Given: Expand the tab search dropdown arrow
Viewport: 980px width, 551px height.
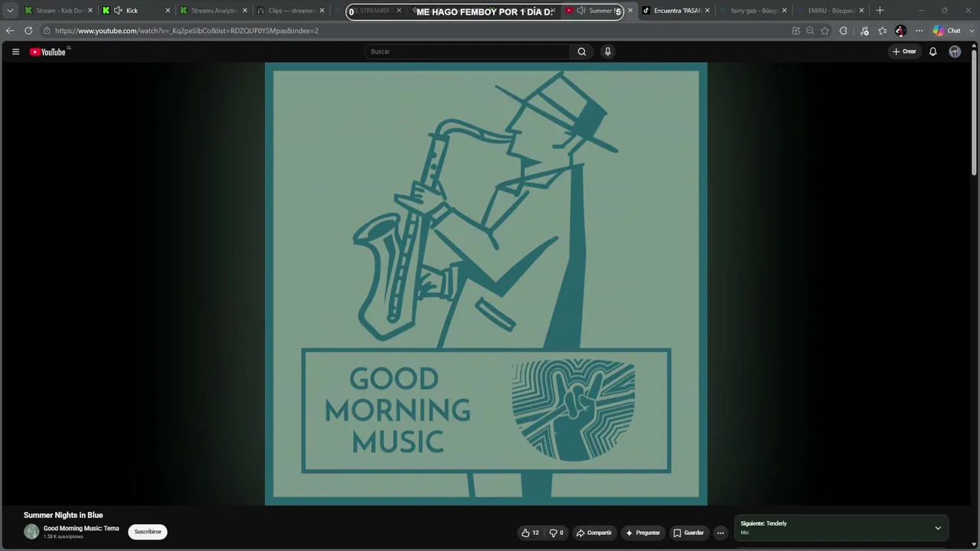Looking at the screenshot, I should (x=10, y=11).
